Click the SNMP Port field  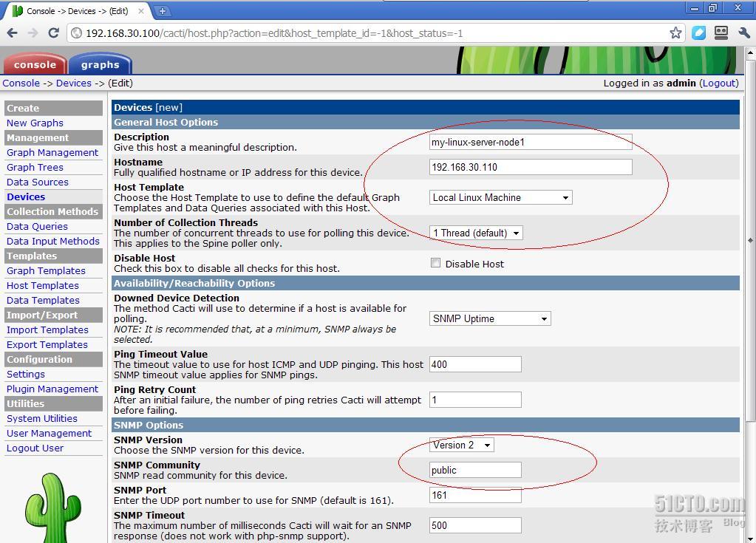pos(475,495)
